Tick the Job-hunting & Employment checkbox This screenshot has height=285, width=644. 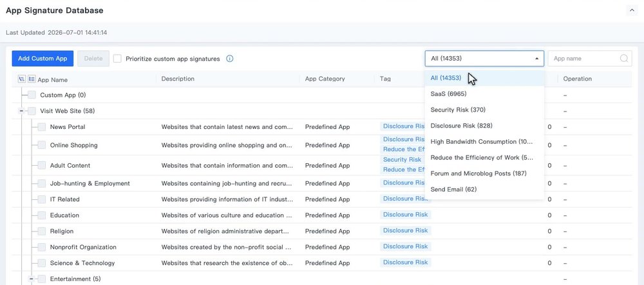click(42, 183)
